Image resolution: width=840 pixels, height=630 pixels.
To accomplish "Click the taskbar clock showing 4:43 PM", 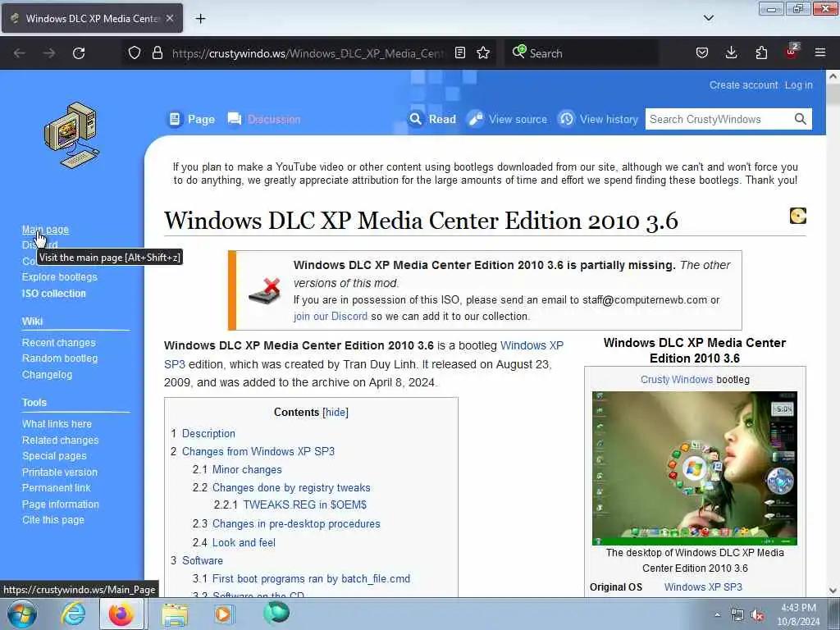I will click(798, 614).
